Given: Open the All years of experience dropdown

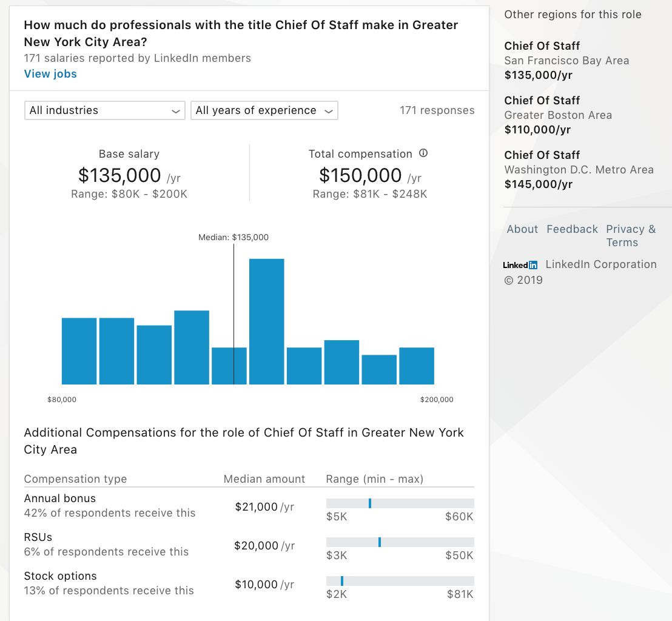Looking at the screenshot, I should (264, 110).
